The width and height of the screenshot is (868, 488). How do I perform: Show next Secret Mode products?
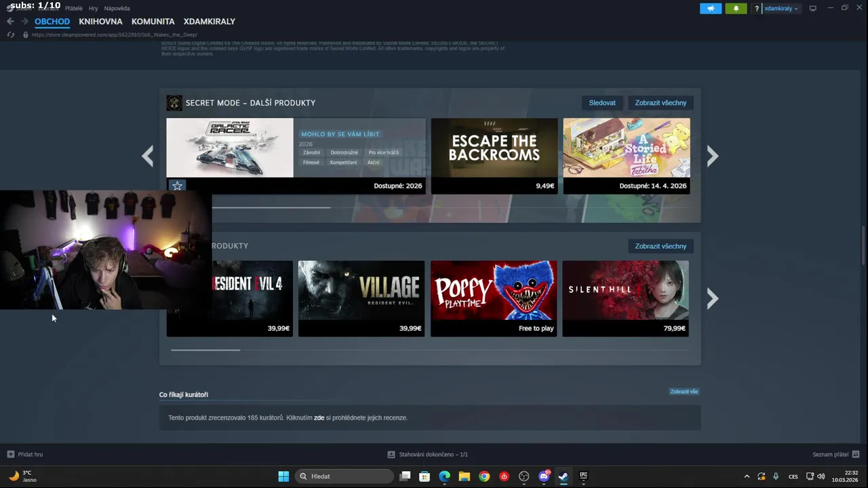(712, 157)
